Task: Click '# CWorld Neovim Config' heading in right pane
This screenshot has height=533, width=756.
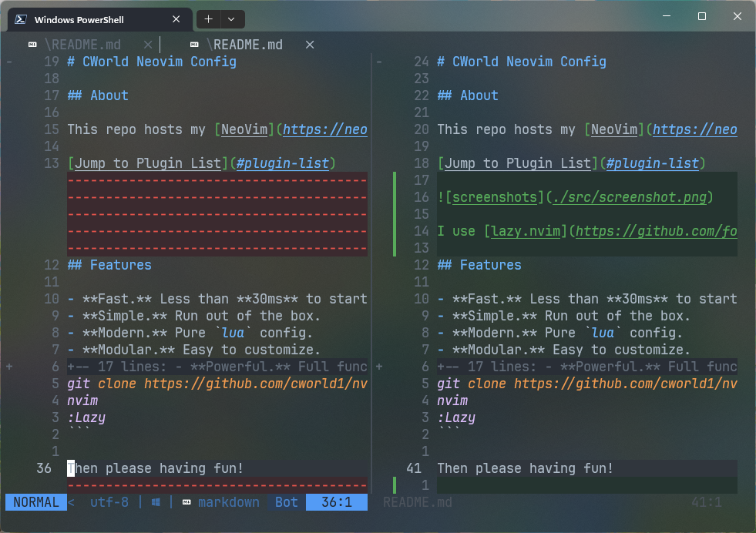Action: (522, 62)
